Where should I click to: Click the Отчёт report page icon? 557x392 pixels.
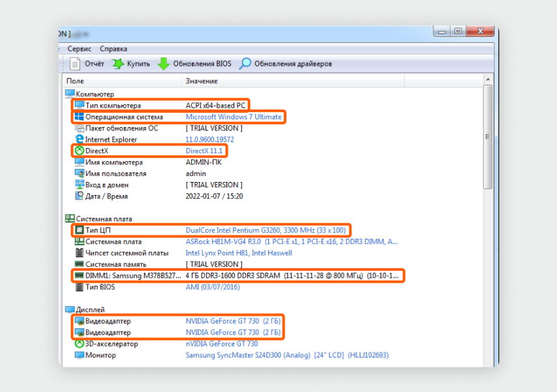click(74, 64)
